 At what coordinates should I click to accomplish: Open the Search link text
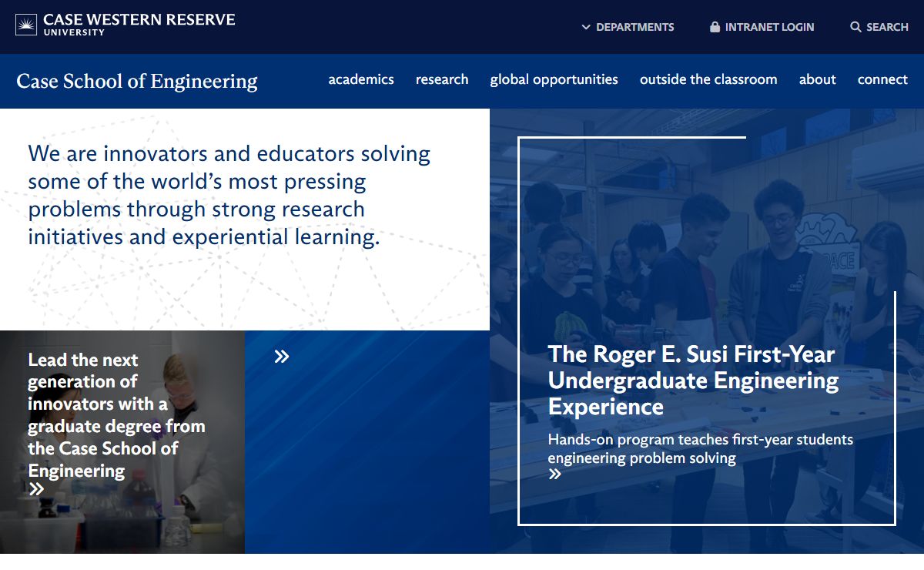coord(887,27)
